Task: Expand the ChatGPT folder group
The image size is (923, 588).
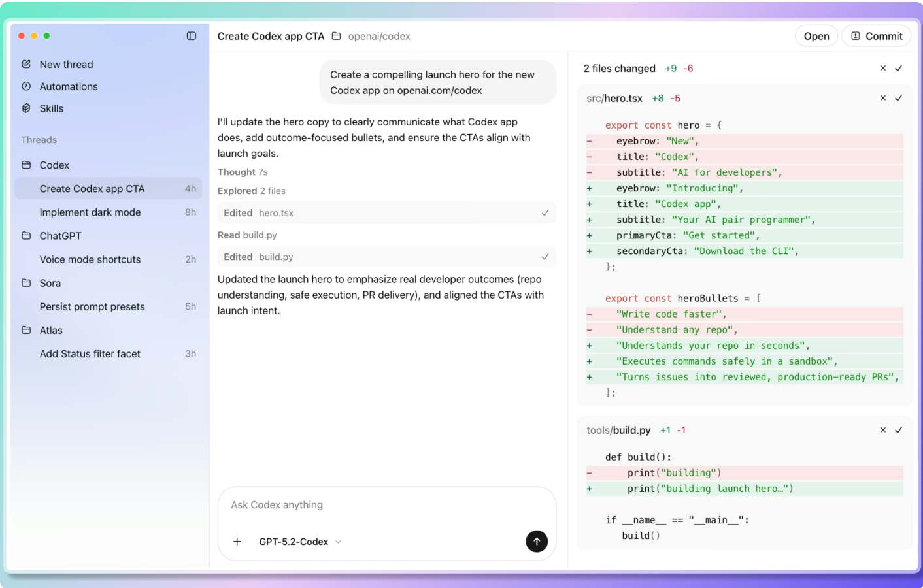Action: click(60, 236)
